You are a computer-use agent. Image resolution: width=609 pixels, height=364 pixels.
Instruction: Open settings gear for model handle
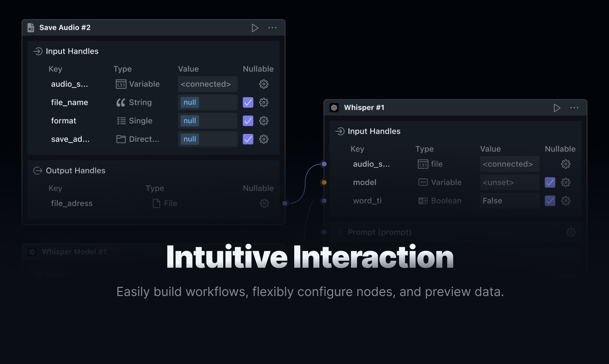click(x=566, y=182)
